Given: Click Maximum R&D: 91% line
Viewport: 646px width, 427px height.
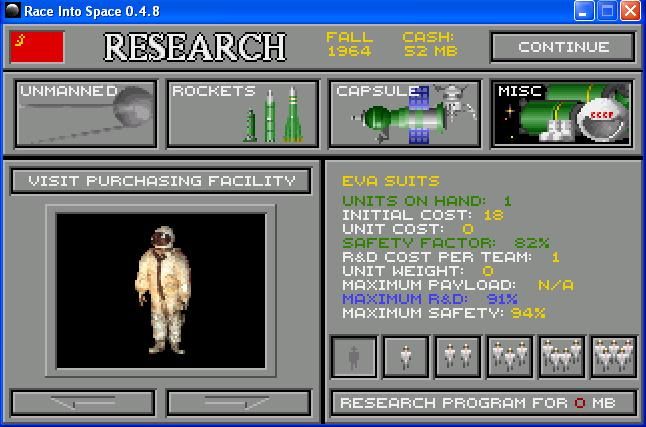Looking at the screenshot, I should point(430,299).
